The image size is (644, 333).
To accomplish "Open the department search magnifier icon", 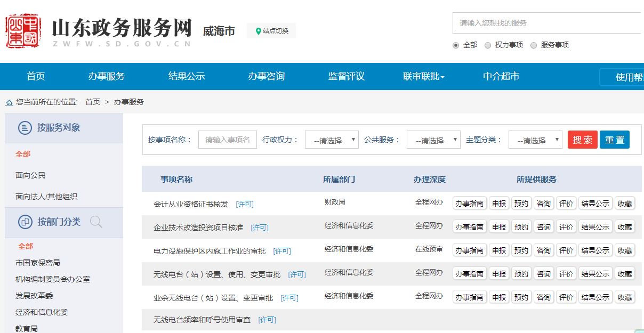I will coord(96,222).
